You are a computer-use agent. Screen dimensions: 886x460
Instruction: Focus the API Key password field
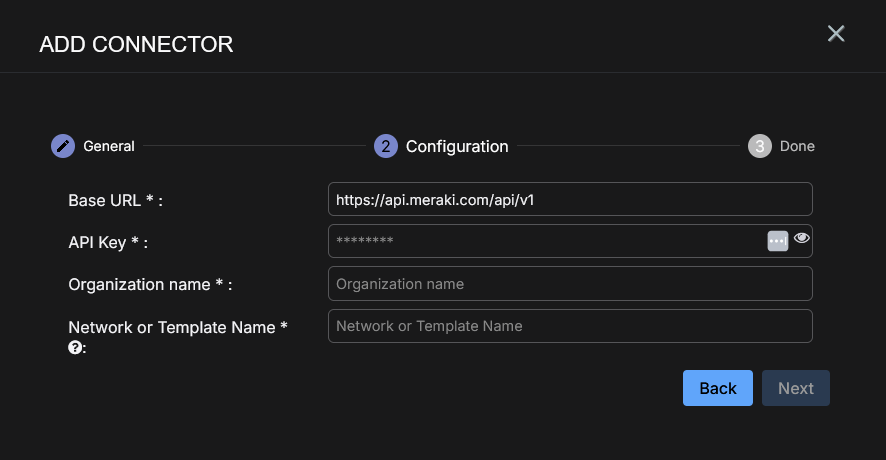545,241
